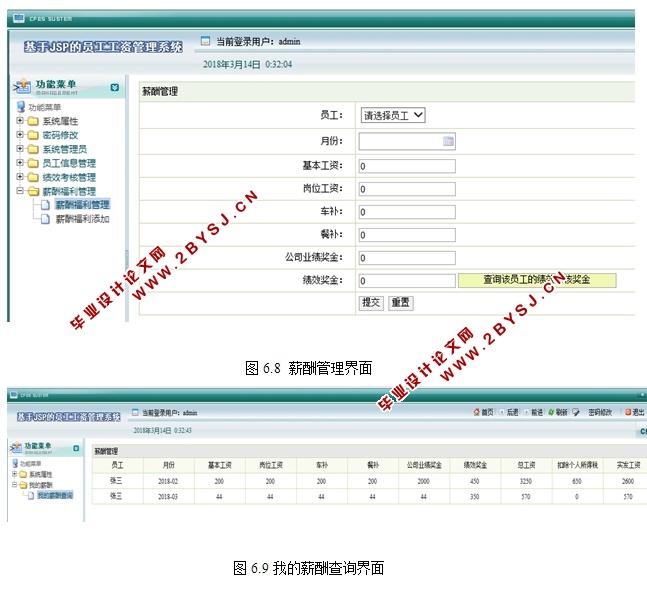Collapse the 薪酬福利管理 folder node
This screenshot has width=647, height=599.
coord(20,191)
